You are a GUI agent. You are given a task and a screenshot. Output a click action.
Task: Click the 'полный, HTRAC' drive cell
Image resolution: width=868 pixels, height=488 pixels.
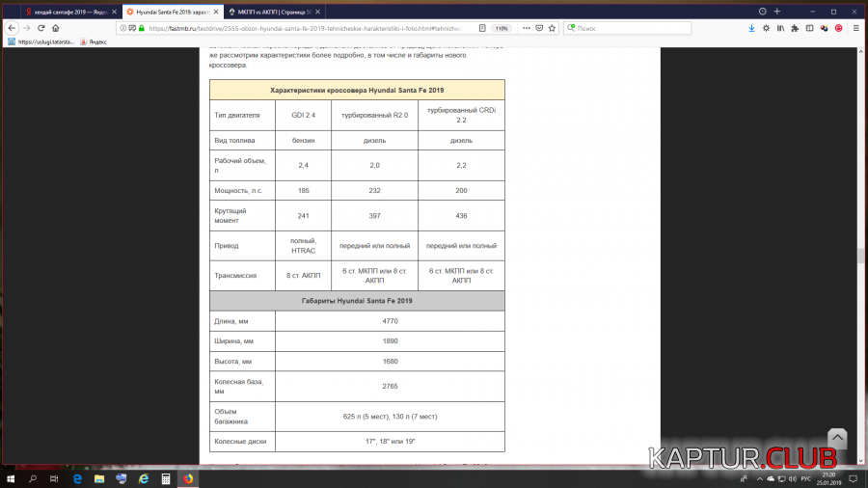[x=304, y=246]
